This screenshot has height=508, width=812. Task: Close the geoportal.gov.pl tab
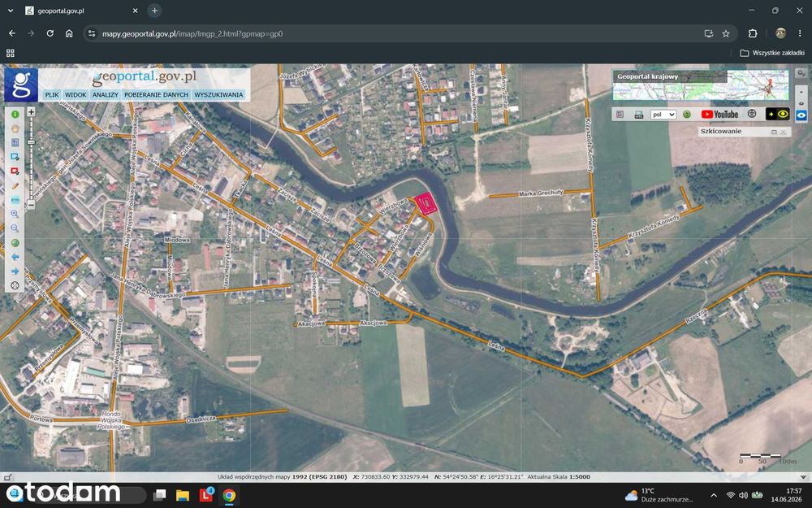tap(135, 11)
